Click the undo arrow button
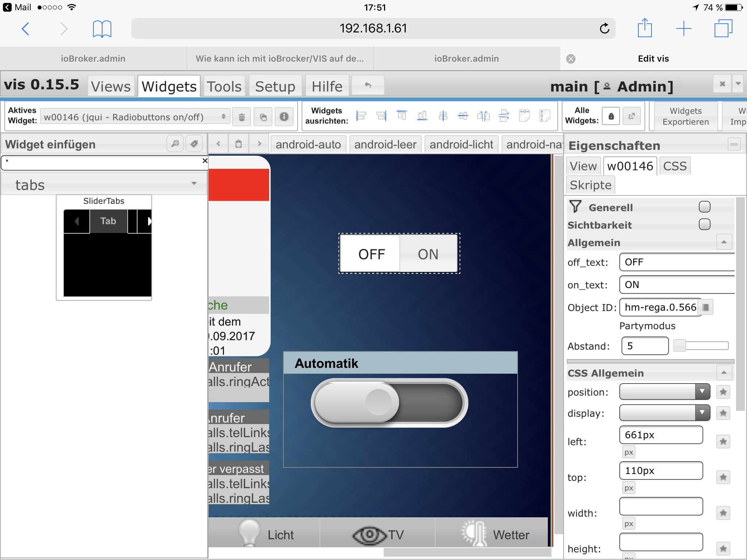The image size is (747, 560). click(x=368, y=86)
